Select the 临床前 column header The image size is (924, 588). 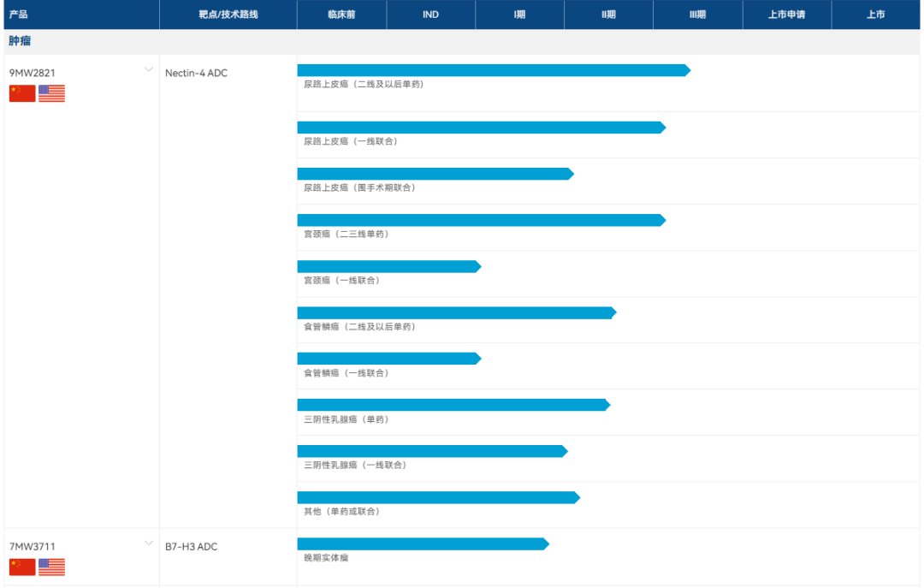pyautogui.click(x=341, y=15)
